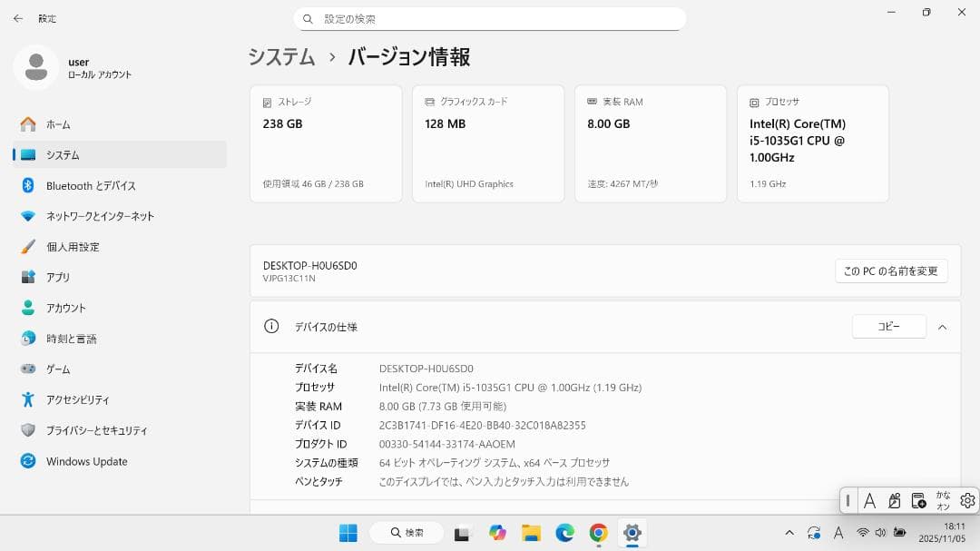The height and width of the screenshot is (551, 980).
Task: Click the このPCの名前を変更 button
Action: click(x=891, y=271)
